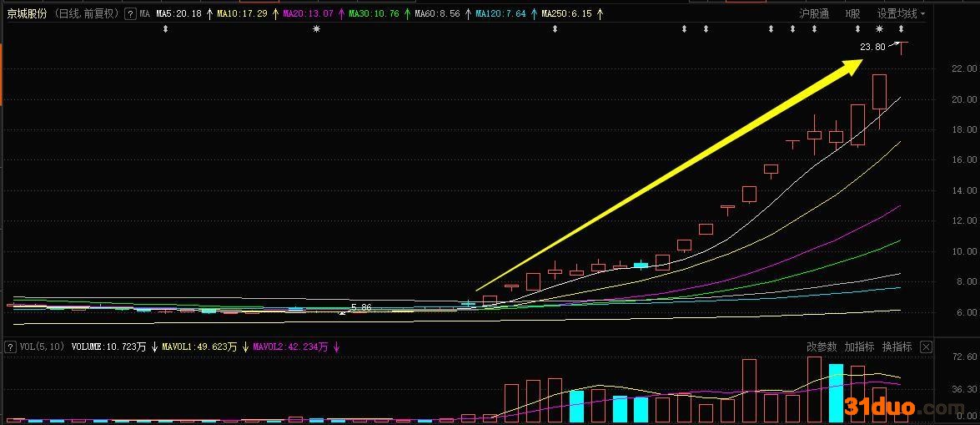
Task: Click the rightmost up-down arrow event marker
Action: [901, 30]
